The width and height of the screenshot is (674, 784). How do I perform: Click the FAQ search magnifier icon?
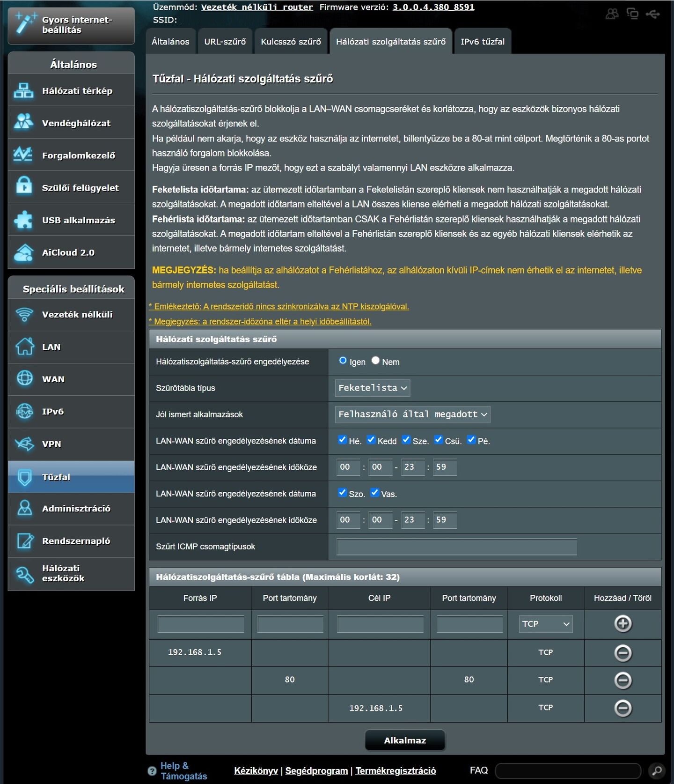657,770
